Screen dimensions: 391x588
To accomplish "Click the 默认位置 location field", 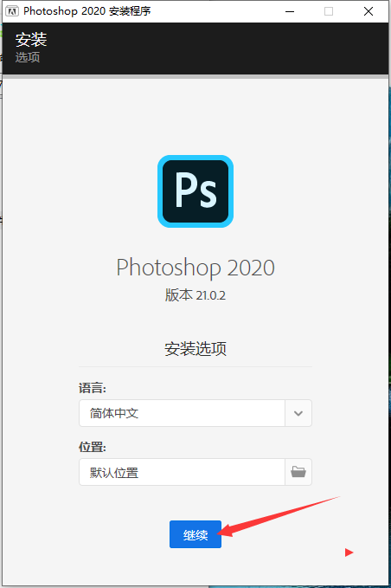I will 182,472.
